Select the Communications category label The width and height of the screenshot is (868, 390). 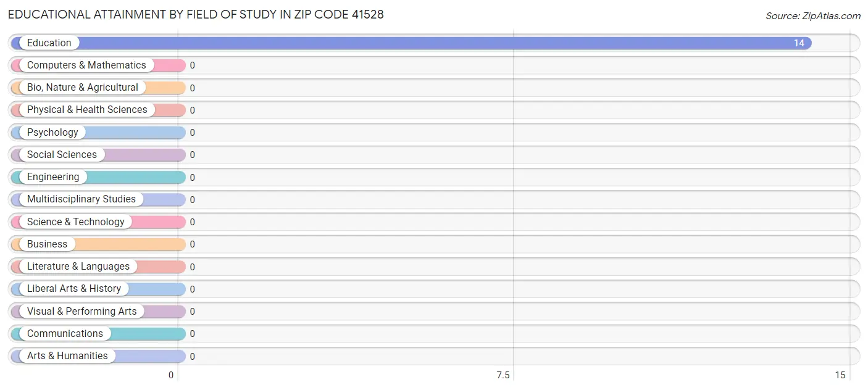(x=65, y=334)
